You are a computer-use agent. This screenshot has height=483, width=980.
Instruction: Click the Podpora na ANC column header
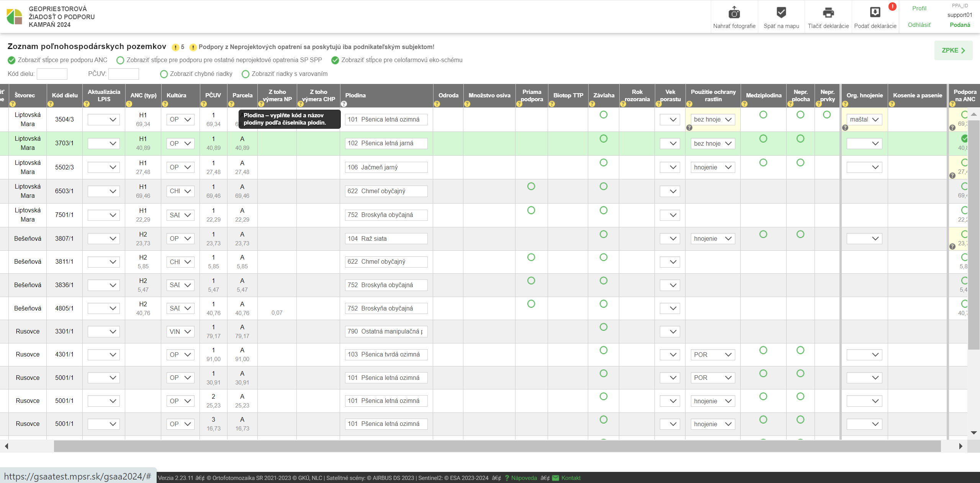965,95
